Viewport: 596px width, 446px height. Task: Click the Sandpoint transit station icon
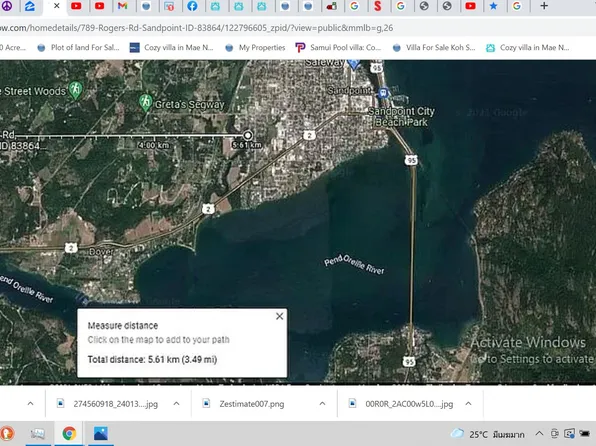pos(383,92)
